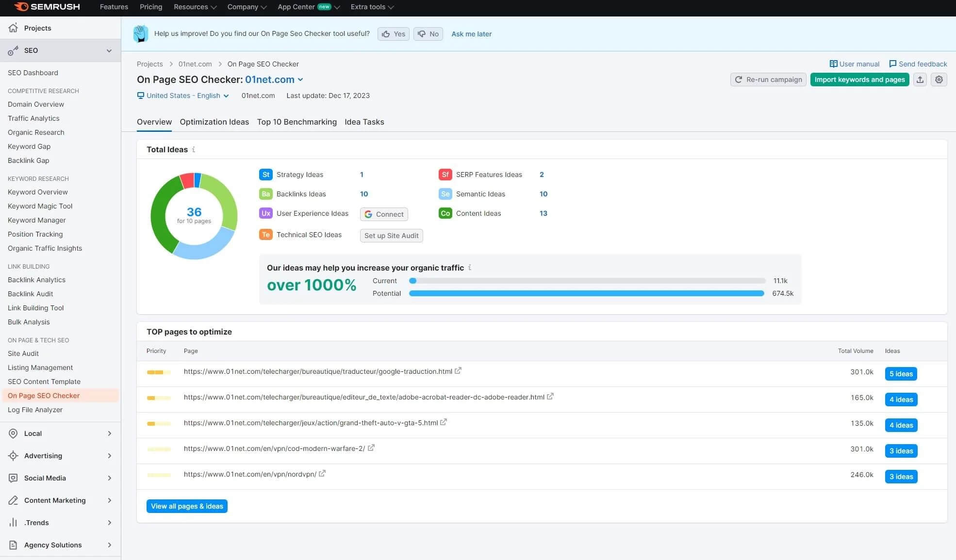The height and width of the screenshot is (560, 956).
Task: Toggle thumbs up Yes feedback
Action: [x=393, y=33]
